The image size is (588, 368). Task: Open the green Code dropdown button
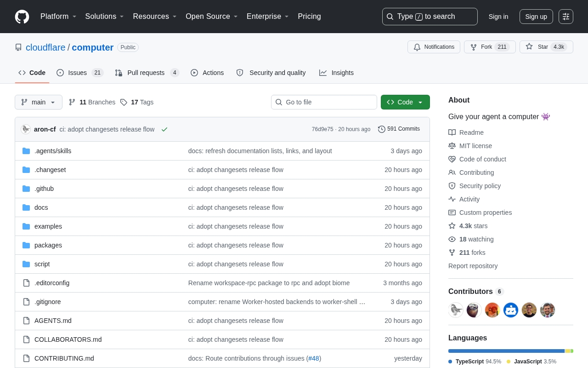(x=405, y=102)
